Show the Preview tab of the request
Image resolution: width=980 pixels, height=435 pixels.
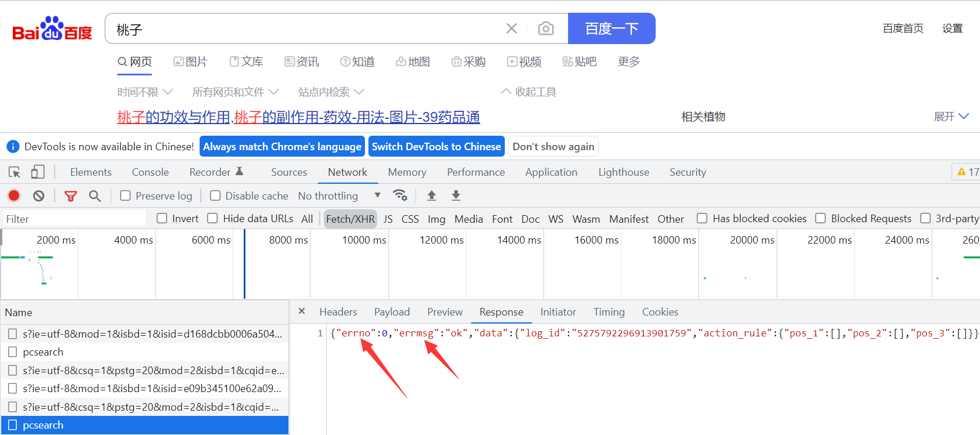point(445,312)
